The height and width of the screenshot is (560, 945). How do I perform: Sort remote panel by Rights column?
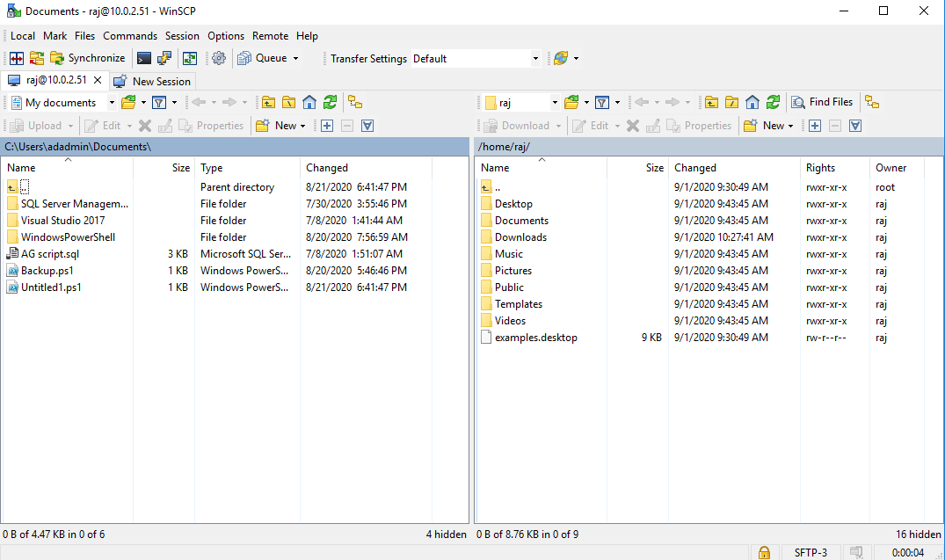click(x=835, y=168)
